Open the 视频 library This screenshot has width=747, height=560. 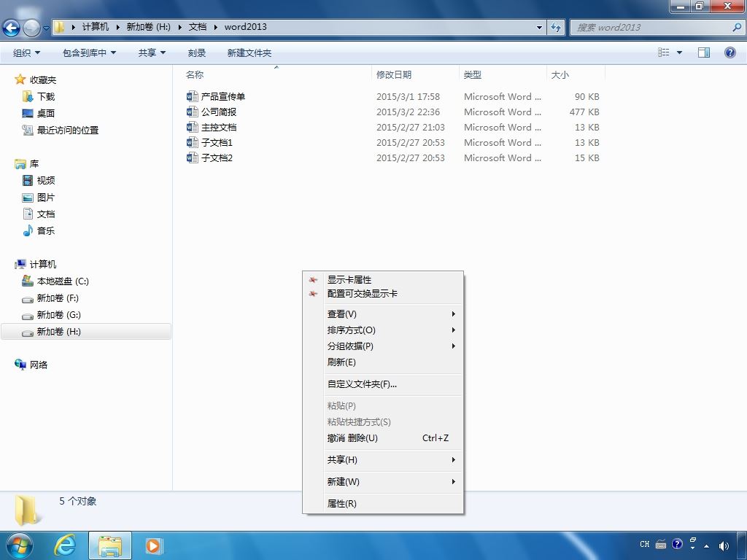point(39,181)
